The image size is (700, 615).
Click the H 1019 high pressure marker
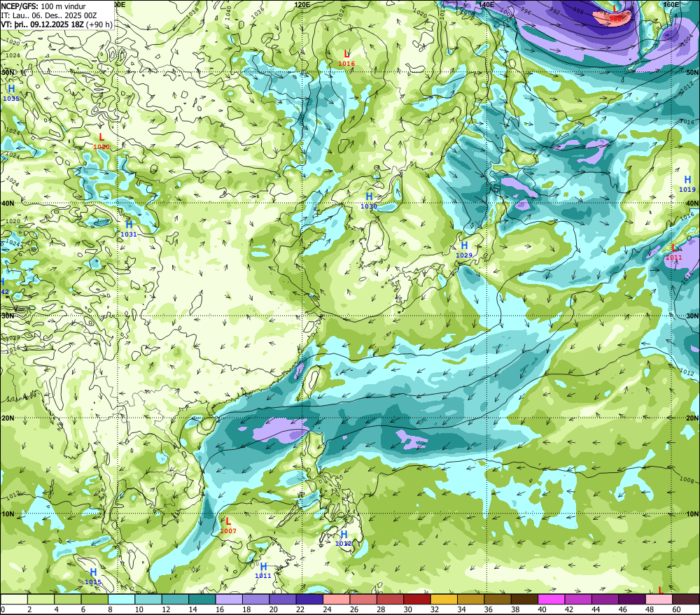point(687,183)
